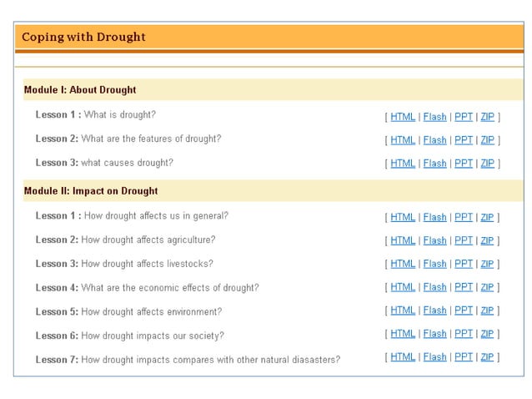Viewport: 532px width, 399px height.
Task: Open Flash for 'compares with other natural diasasters' lesson
Action: click(x=434, y=356)
